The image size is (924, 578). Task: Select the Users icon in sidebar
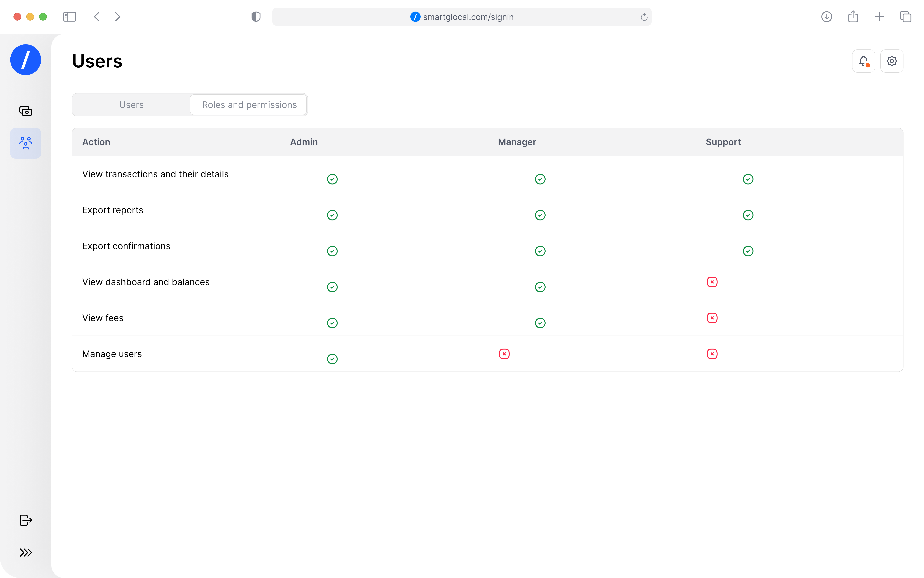pyautogui.click(x=26, y=143)
